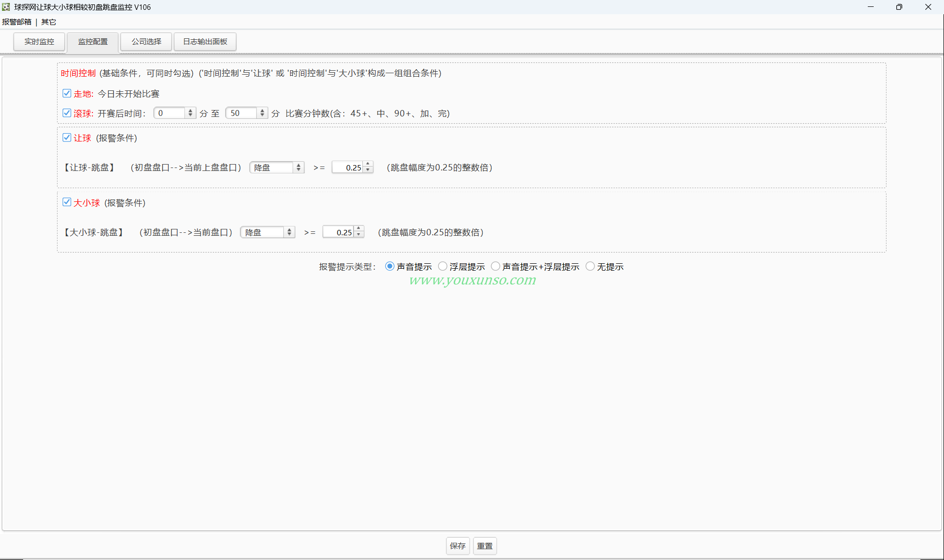Increase the 大小球 跳盘 threshold value

tap(359, 229)
